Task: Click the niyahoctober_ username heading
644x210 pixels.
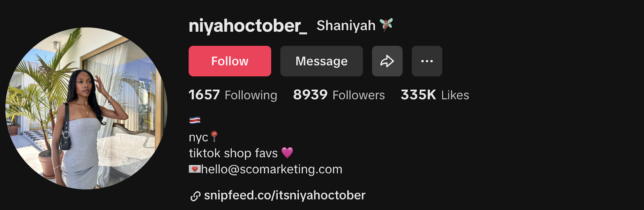Action: [248, 26]
